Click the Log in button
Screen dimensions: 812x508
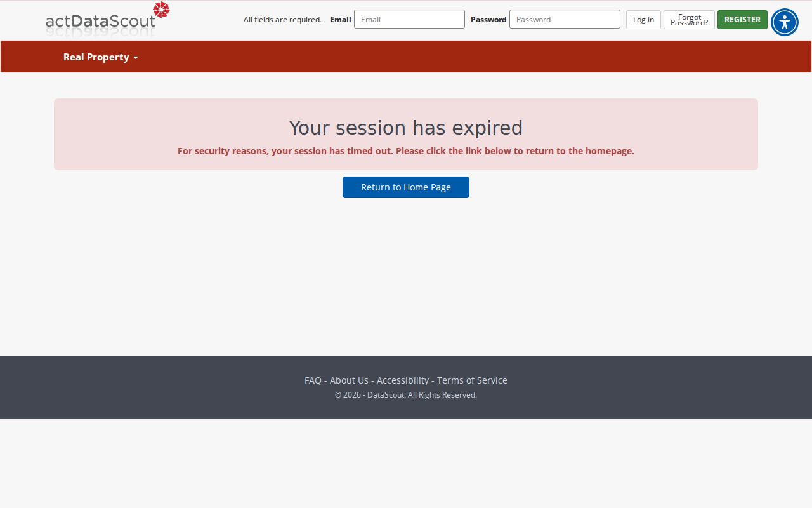(x=643, y=20)
